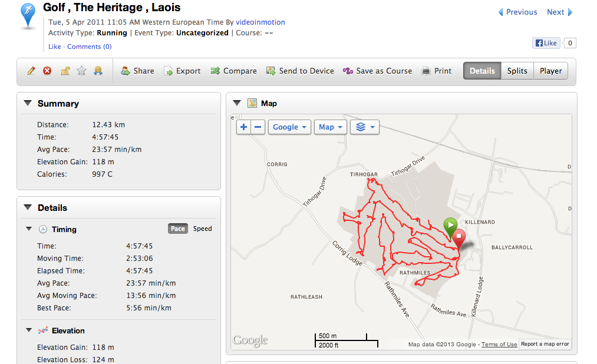Viewport: 597px width, 364px height.
Task: Click the Event Type value Uncategorized
Action: (x=202, y=33)
